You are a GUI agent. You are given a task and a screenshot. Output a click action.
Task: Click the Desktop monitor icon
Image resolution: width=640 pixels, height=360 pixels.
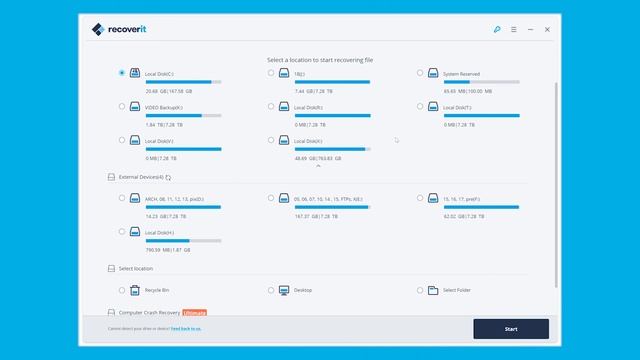tap(284, 290)
